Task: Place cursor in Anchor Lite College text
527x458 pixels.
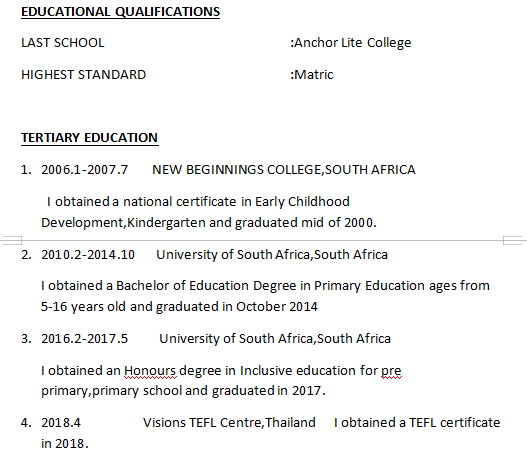Action: point(353,43)
